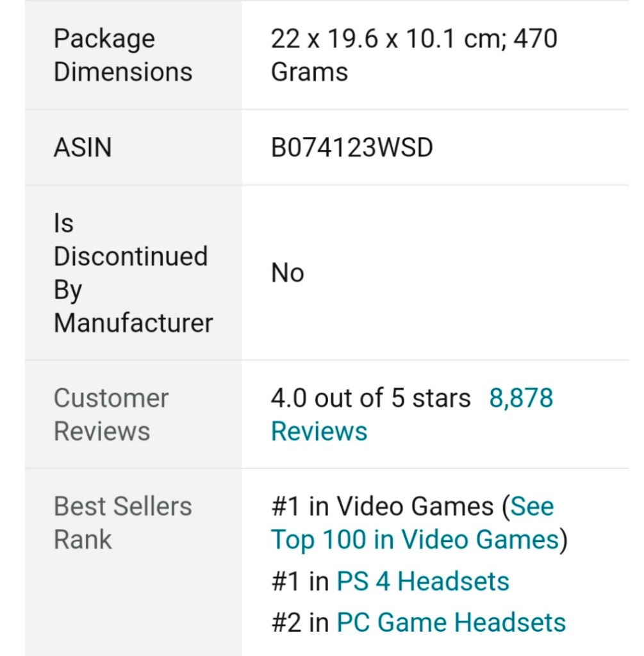
Task: Click the ASIN value B074123WSD
Action: pyautogui.click(x=352, y=148)
